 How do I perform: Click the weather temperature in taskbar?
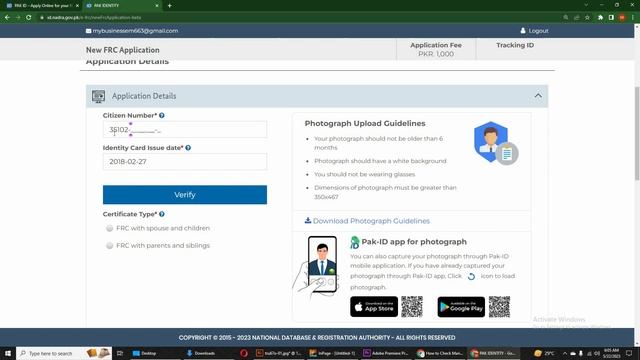click(x=545, y=353)
